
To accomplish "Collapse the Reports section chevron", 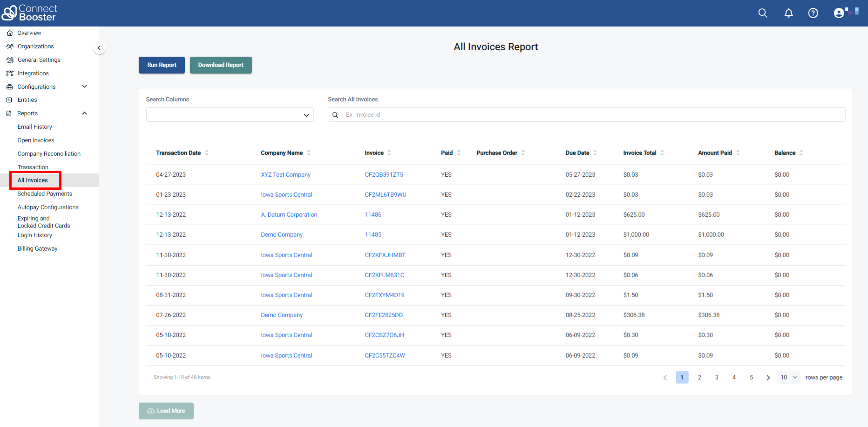I will (84, 113).
